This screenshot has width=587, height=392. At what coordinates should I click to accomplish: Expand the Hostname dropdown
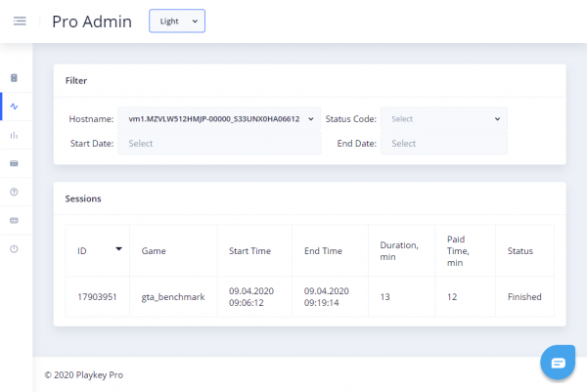(x=219, y=118)
